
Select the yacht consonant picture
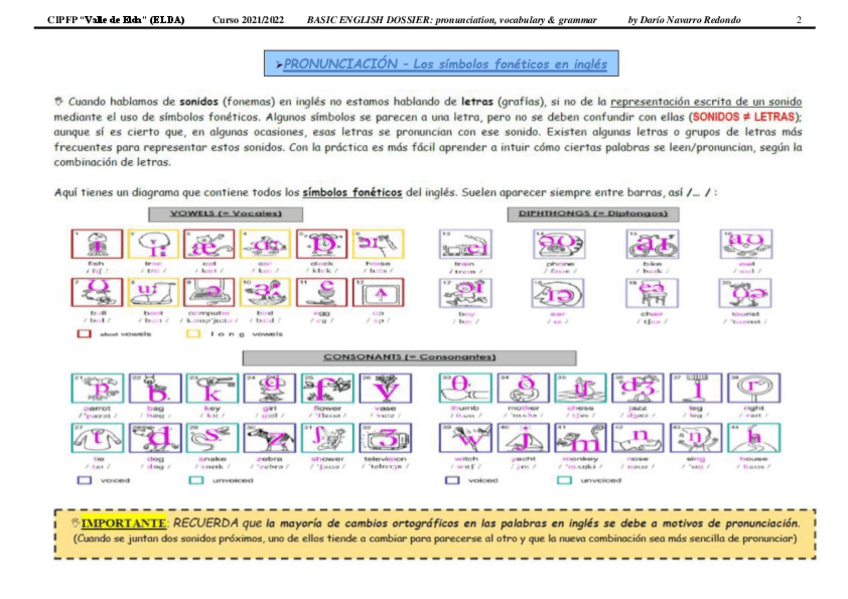click(523, 438)
